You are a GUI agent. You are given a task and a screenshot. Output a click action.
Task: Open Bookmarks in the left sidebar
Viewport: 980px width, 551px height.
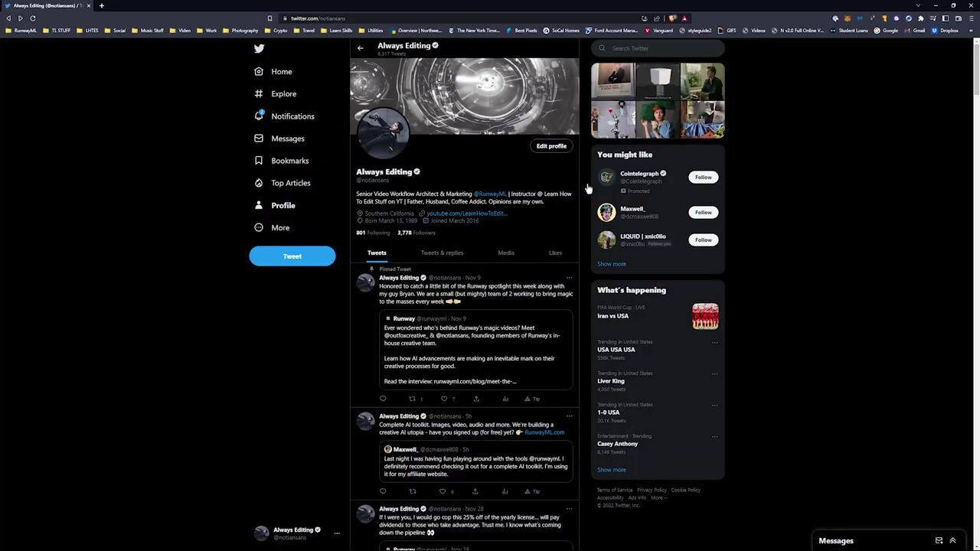tap(289, 161)
